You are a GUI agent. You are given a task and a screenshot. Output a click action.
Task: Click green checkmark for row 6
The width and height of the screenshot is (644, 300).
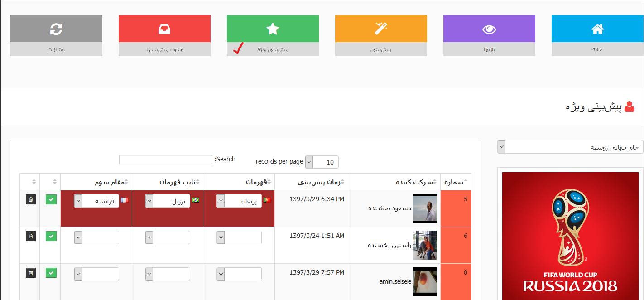[x=51, y=236]
